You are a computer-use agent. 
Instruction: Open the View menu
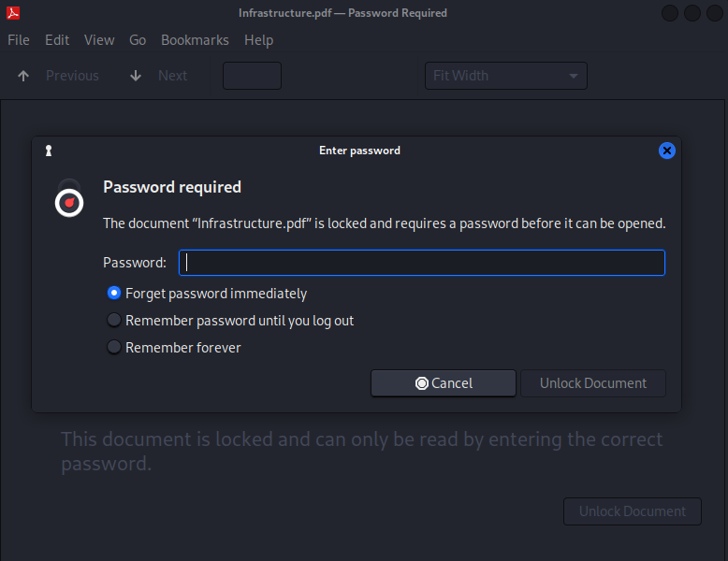[99, 40]
